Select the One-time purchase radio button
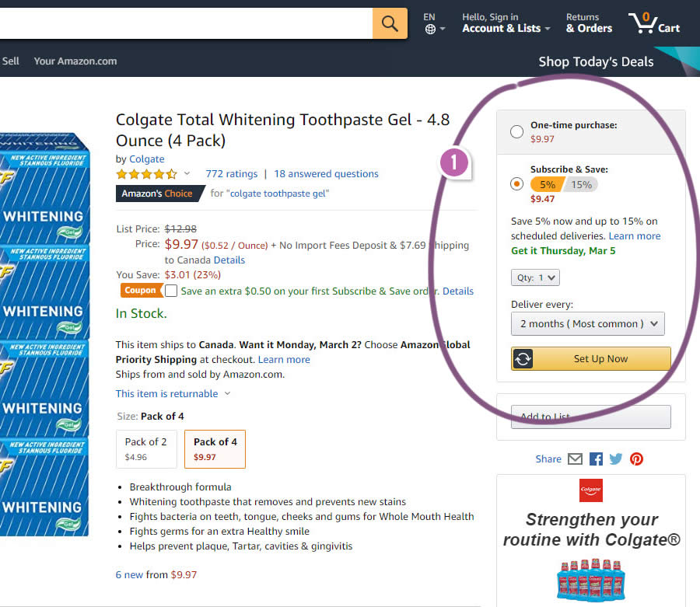The height and width of the screenshot is (607, 700). point(516,132)
